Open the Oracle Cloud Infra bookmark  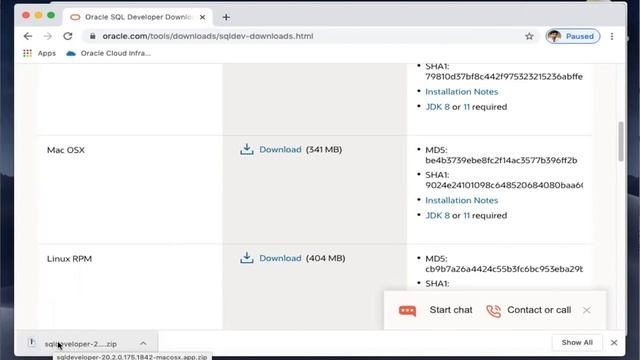(x=109, y=53)
